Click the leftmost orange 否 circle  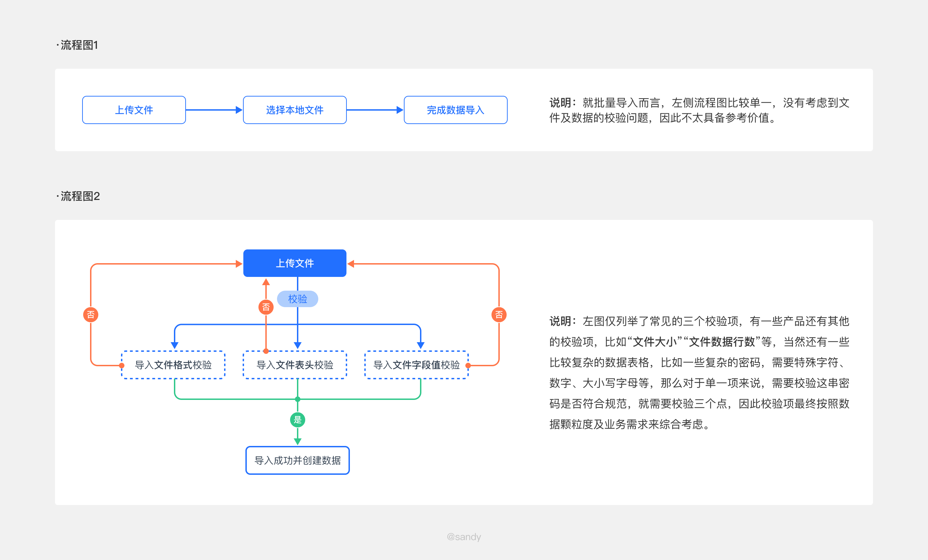click(x=91, y=315)
